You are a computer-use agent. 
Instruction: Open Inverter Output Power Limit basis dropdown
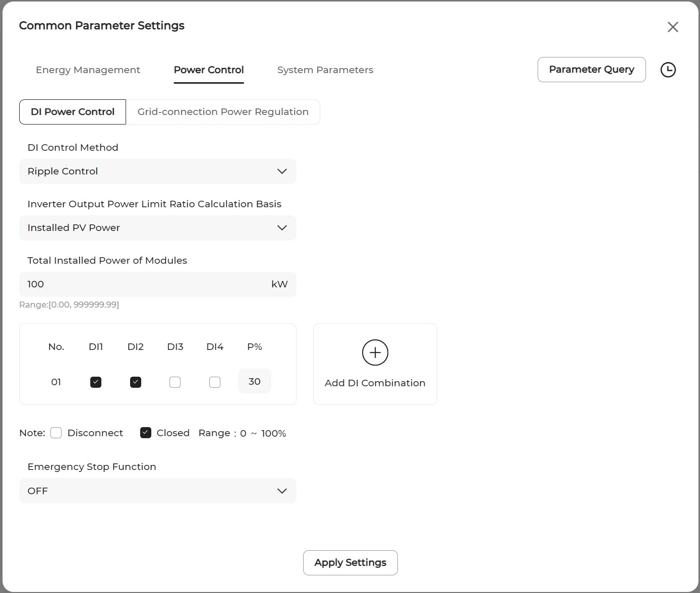157,228
